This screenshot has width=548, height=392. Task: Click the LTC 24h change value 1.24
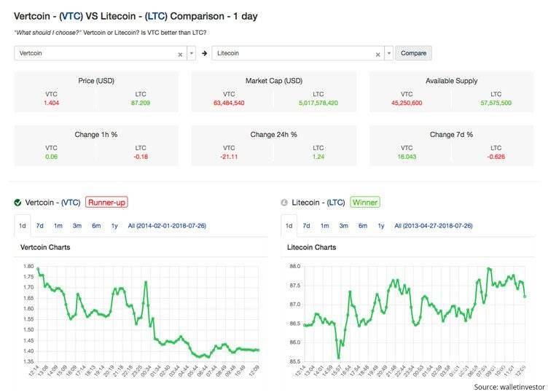click(318, 157)
